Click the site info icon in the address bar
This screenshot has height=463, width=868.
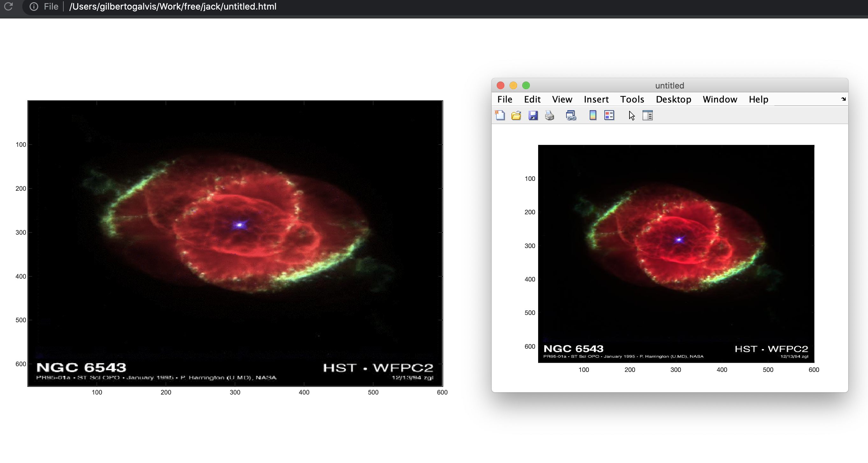pos(34,6)
